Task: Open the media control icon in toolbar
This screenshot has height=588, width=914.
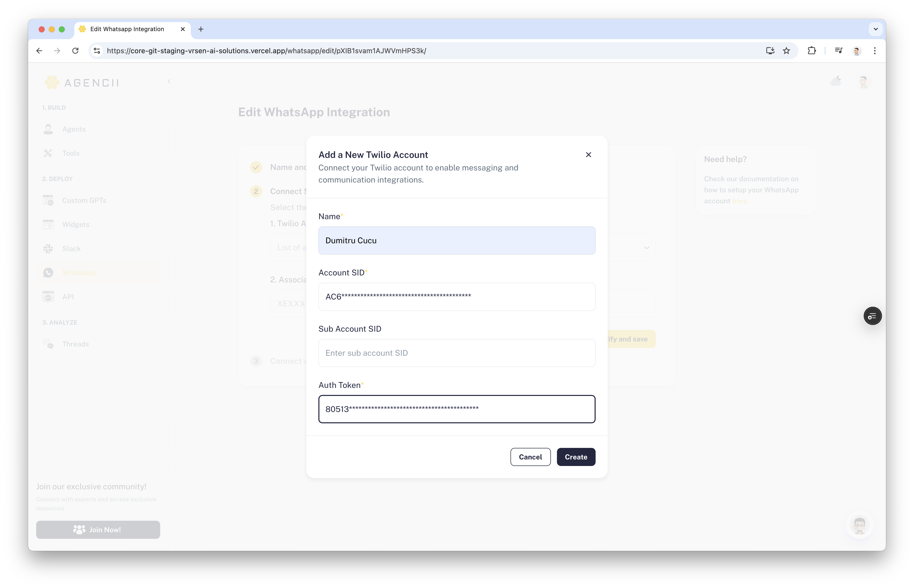Action: pos(838,51)
